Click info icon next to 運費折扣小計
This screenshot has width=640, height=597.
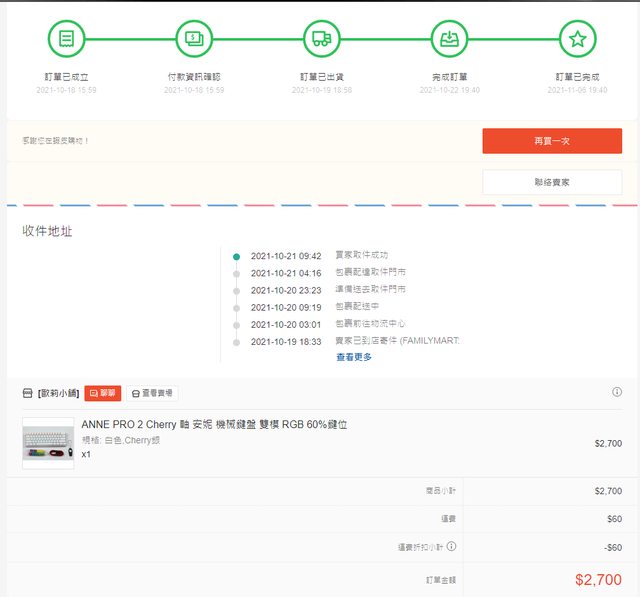[x=452, y=547]
